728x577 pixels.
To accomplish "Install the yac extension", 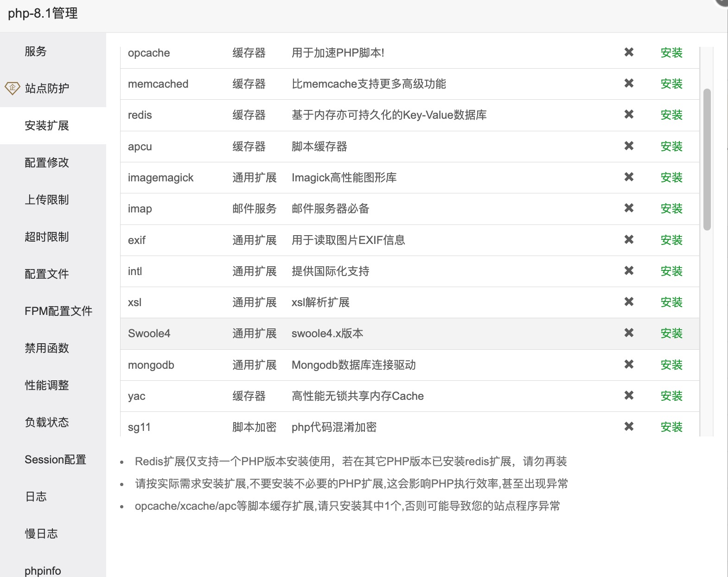I will [x=671, y=396].
